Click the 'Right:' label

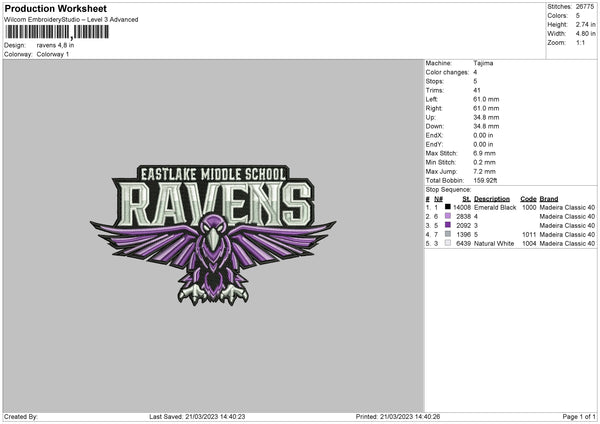pyautogui.click(x=434, y=108)
